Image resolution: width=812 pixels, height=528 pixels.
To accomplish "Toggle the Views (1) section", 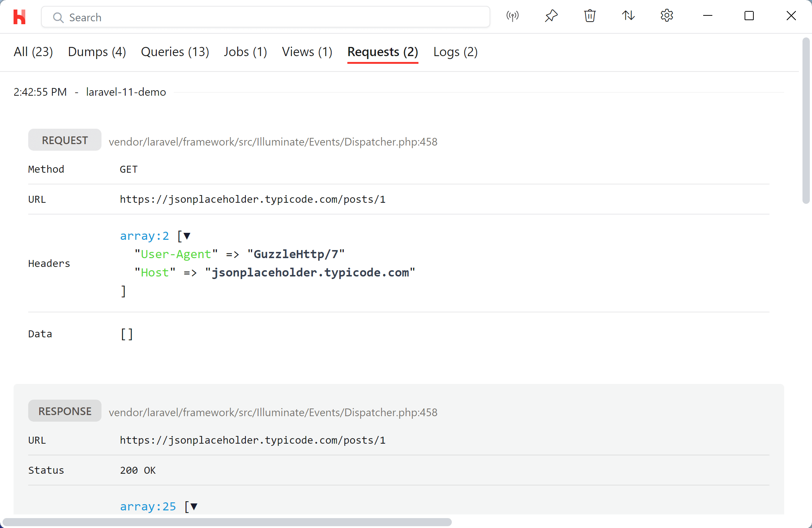I will 307,52.
